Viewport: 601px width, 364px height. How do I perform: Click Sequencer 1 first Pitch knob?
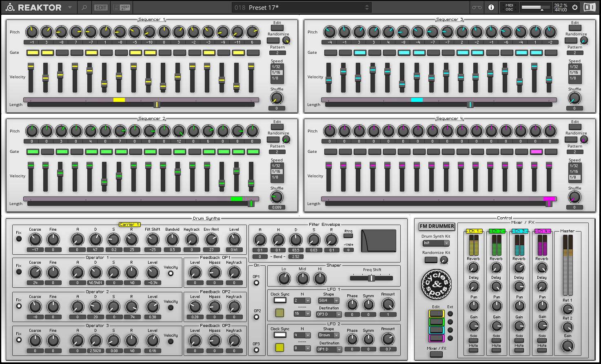click(x=32, y=31)
